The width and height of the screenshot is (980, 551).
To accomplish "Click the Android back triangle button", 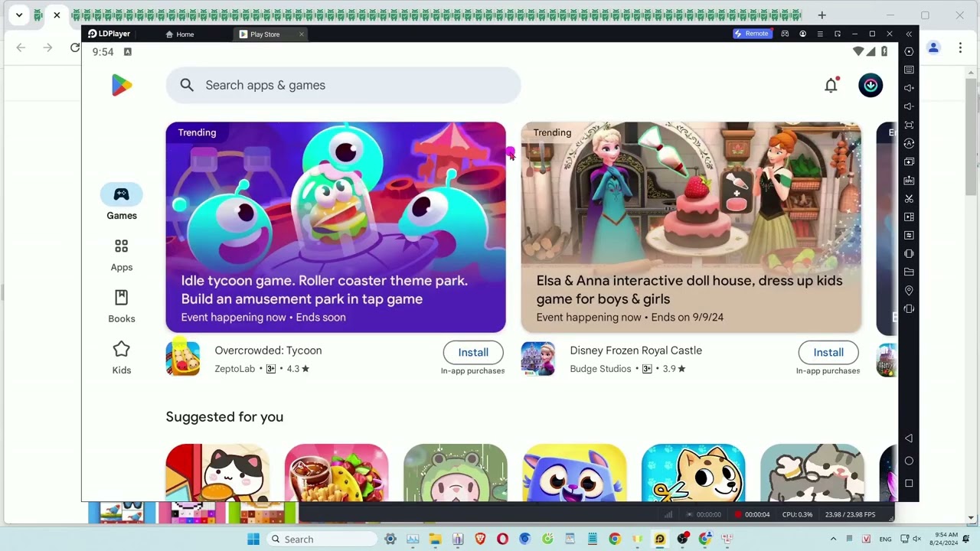I will (x=909, y=439).
